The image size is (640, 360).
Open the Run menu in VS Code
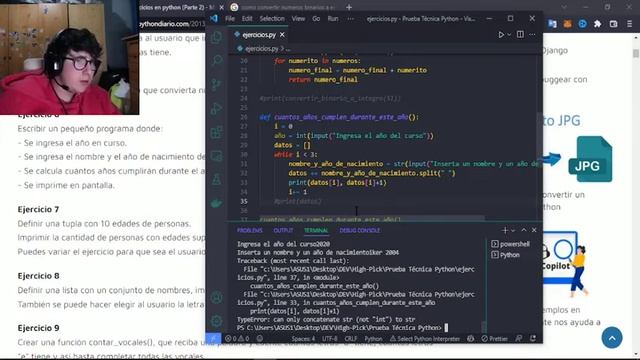point(333,19)
